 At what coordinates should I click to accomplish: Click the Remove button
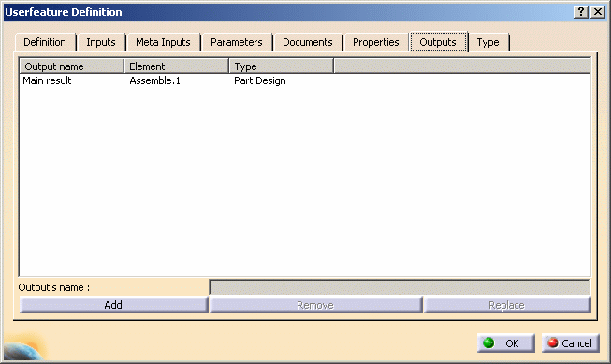click(315, 305)
